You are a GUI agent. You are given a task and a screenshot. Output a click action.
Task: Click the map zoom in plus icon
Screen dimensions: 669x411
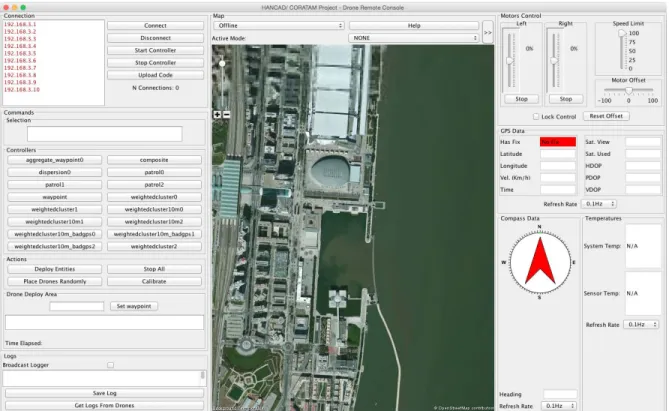coord(217,114)
